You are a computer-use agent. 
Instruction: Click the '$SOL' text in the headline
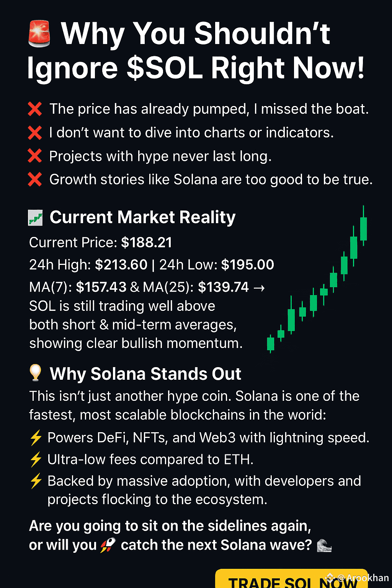(165, 68)
